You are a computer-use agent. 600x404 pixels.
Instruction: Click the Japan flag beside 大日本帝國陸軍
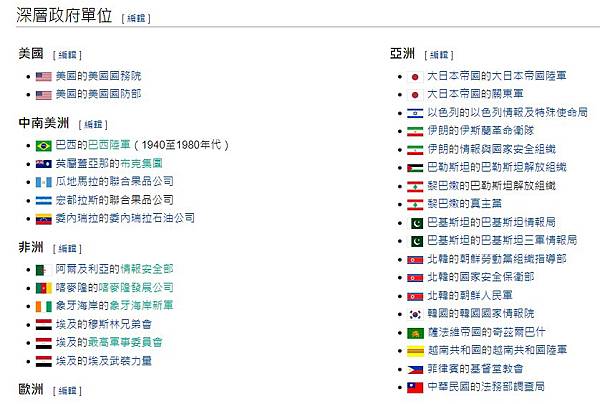[x=415, y=77]
